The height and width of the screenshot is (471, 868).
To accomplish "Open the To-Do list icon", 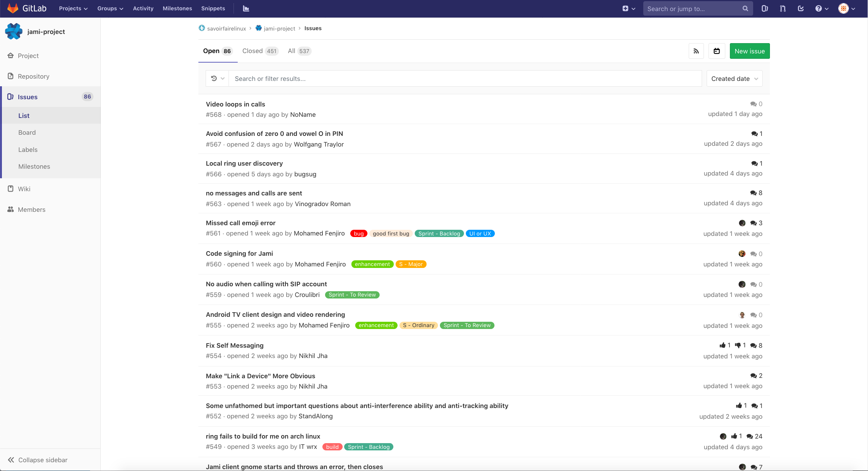I will click(801, 8).
